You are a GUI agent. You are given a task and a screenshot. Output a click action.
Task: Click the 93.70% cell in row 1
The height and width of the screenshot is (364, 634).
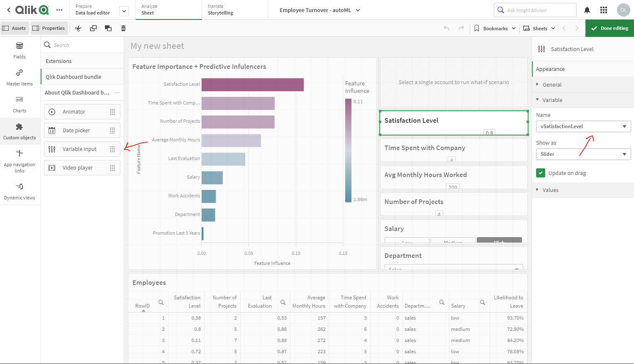(x=508, y=318)
